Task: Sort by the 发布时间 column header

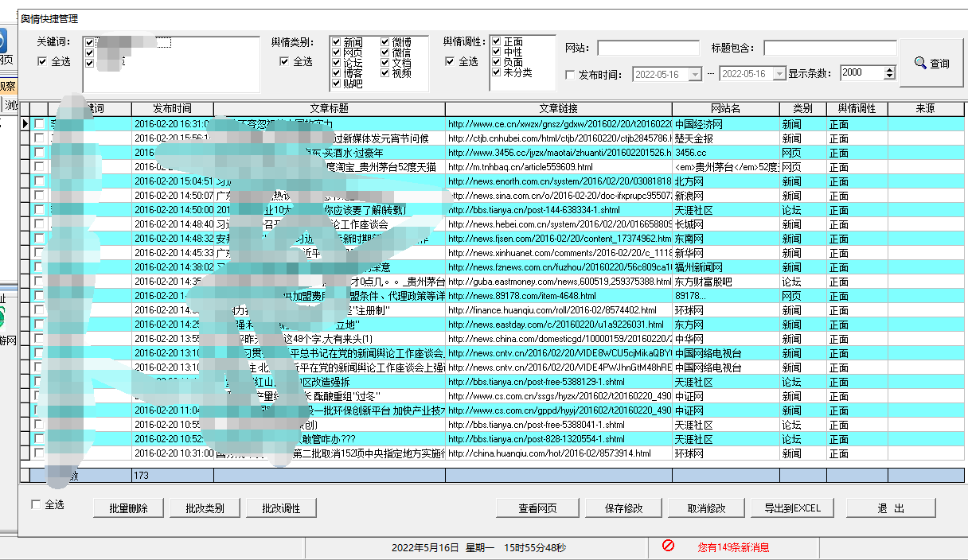Action: 173,108
